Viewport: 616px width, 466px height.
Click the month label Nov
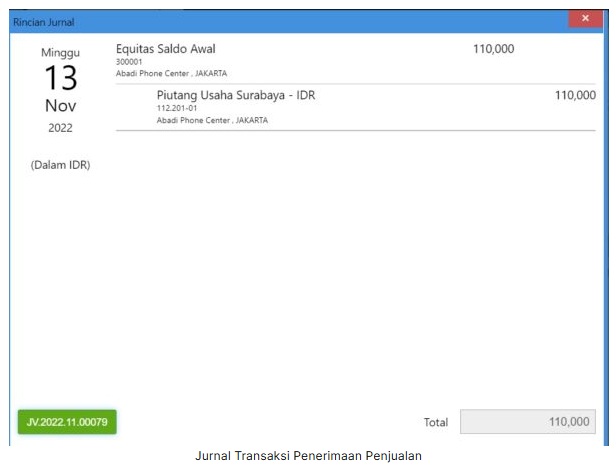60,106
